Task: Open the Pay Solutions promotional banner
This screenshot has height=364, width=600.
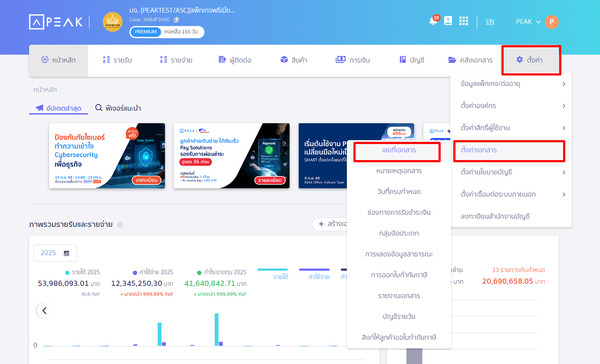Action: tap(231, 155)
